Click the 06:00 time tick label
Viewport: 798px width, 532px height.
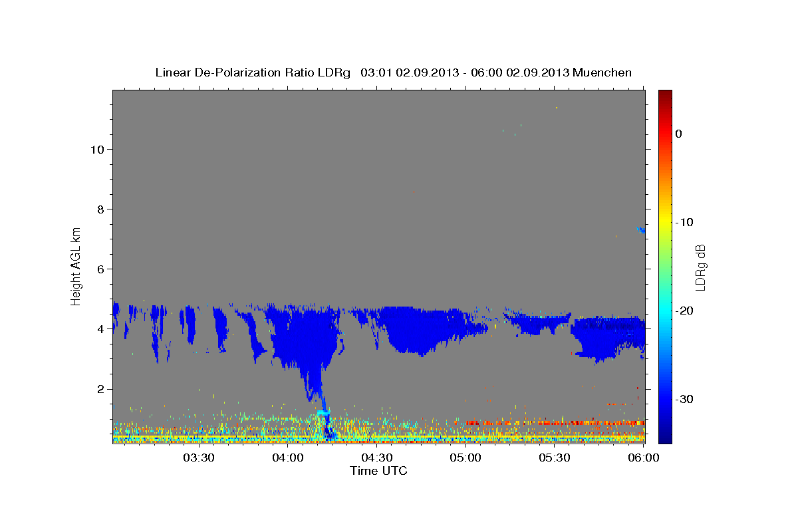click(642, 458)
